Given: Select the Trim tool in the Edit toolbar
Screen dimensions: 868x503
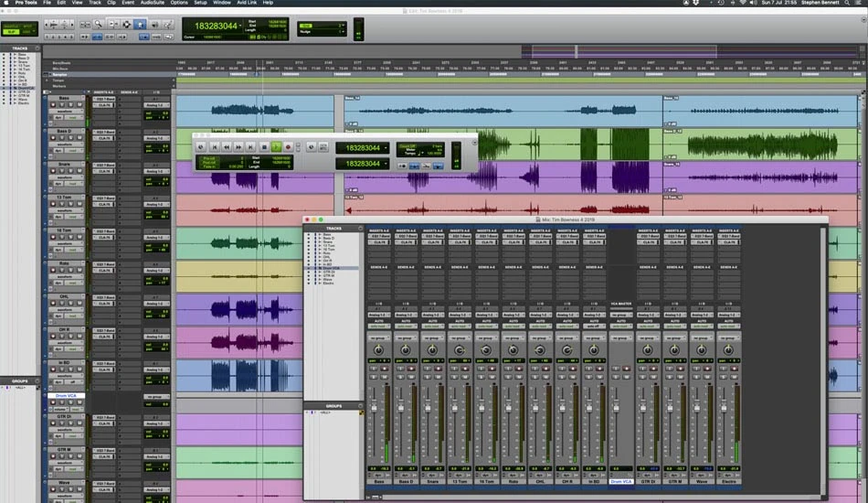Looking at the screenshot, I should [x=113, y=24].
